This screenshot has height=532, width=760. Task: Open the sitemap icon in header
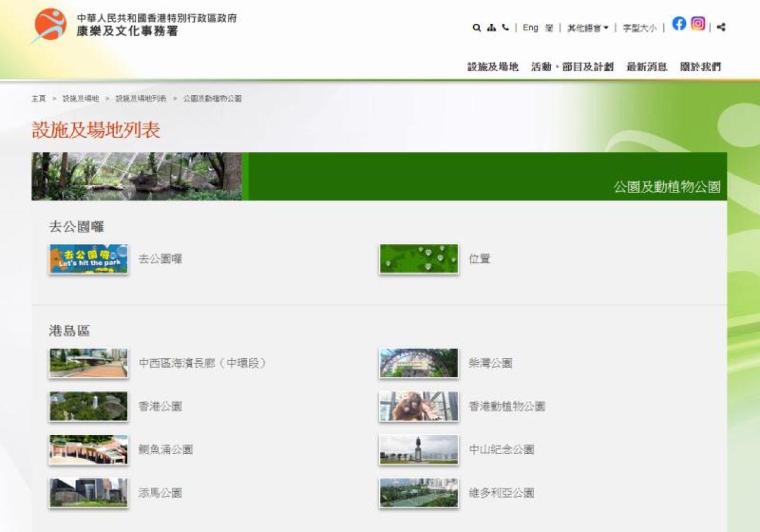pyautogui.click(x=491, y=27)
